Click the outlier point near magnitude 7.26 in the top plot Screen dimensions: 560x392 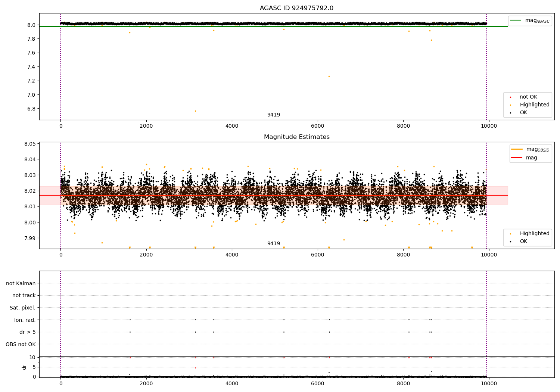click(329, 76)
